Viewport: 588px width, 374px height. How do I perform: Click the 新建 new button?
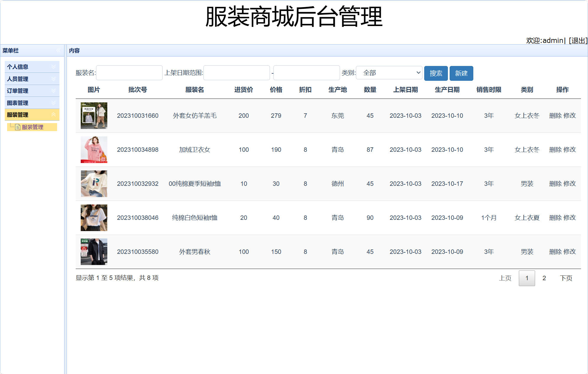point(461,73)
